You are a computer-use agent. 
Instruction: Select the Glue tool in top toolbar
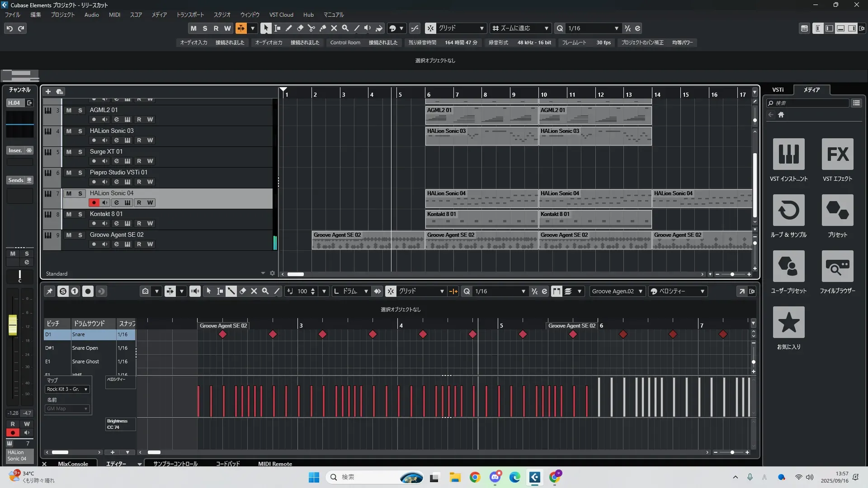[322, 28]
